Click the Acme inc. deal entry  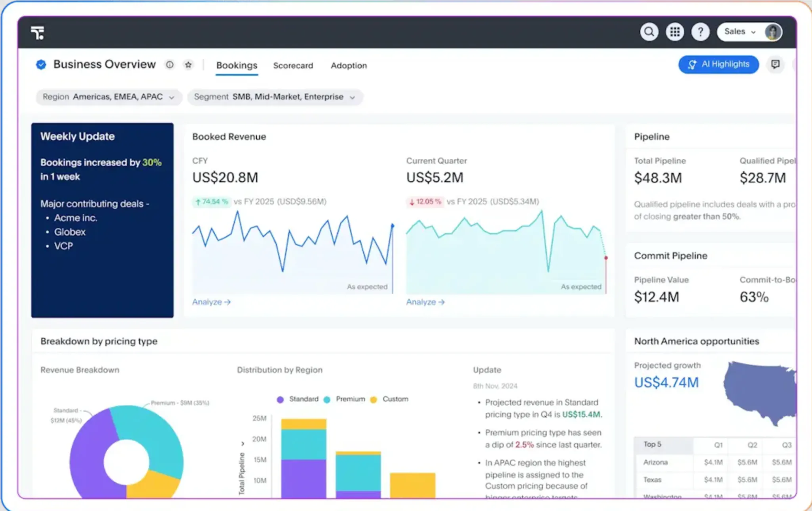75,218
